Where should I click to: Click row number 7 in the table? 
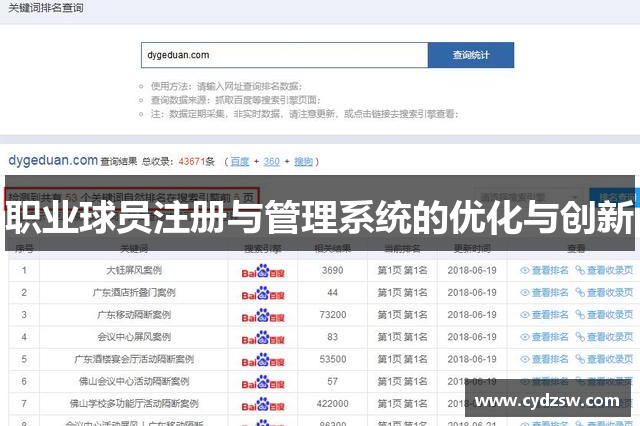point(24,404)
